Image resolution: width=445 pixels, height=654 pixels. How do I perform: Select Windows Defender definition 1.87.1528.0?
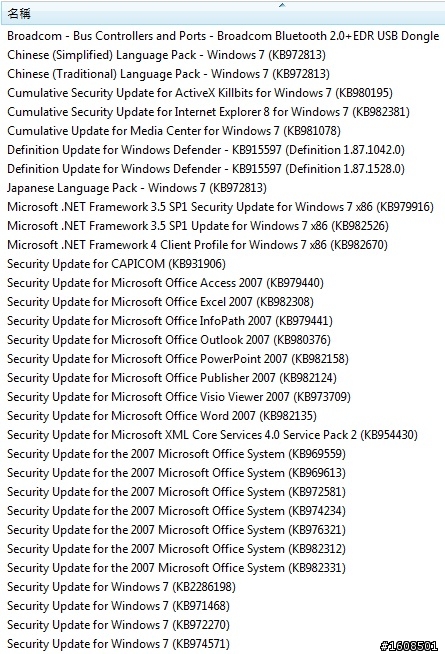click(206, 169)
